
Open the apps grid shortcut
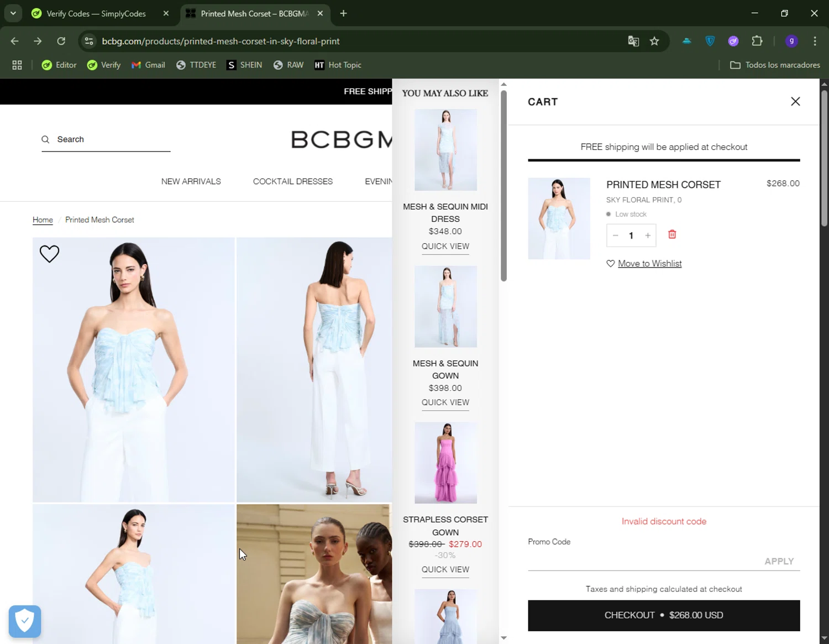pyautogui.click(x=17, y=65)
